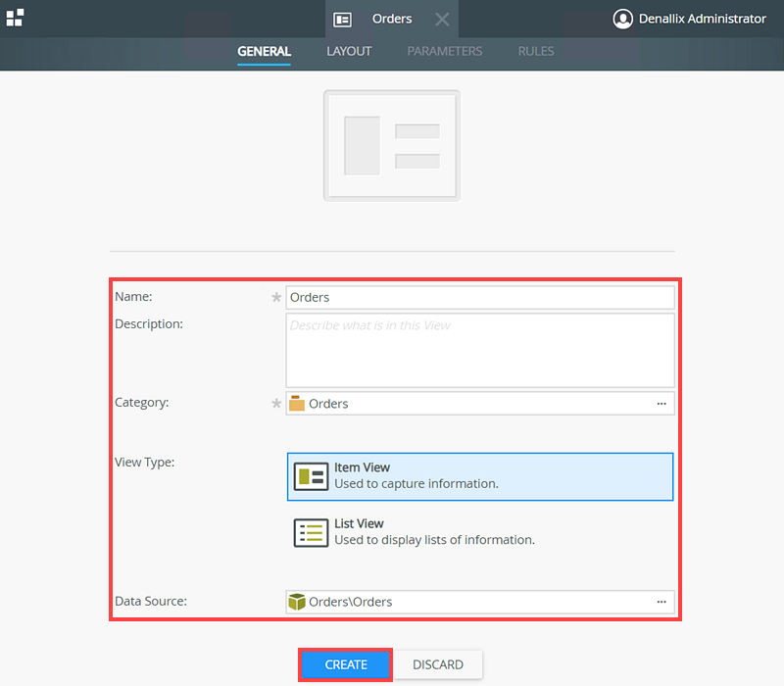Image resolution: width=784 pixels, height=686 pixels.
Task: Click the Category folder icon
Action: 297,403
